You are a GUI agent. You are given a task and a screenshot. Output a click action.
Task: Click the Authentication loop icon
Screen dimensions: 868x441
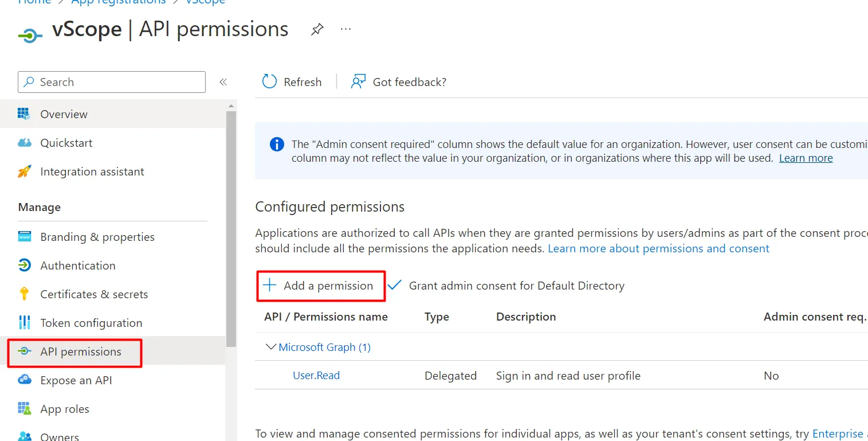[24, 265]
